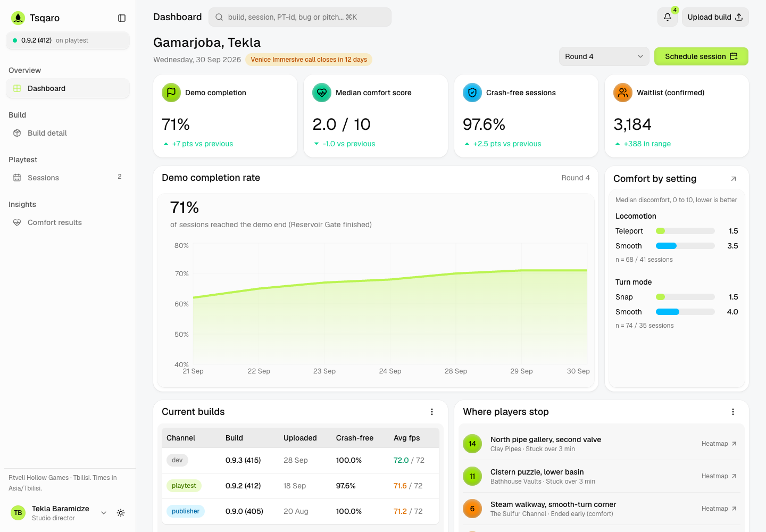Click the Avg fps column header
The width and height of the screenshot is (766, 532).
point(406,438)
